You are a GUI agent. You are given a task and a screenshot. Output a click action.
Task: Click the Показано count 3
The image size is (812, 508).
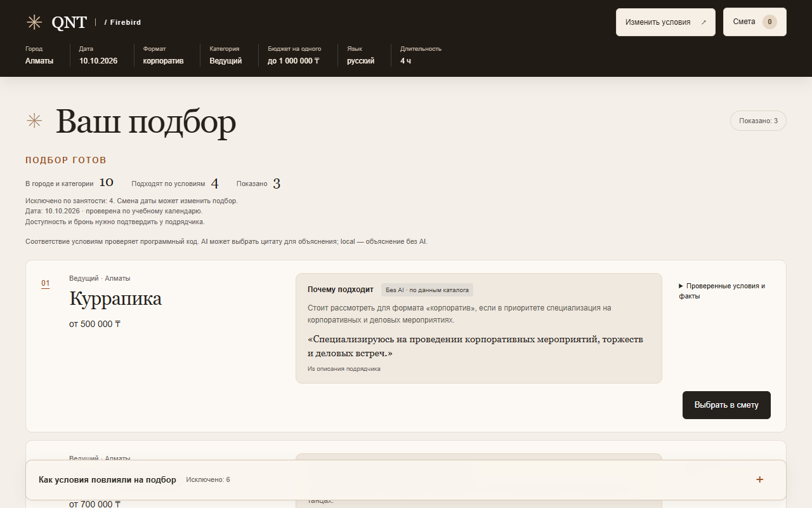tap(277, 184)
